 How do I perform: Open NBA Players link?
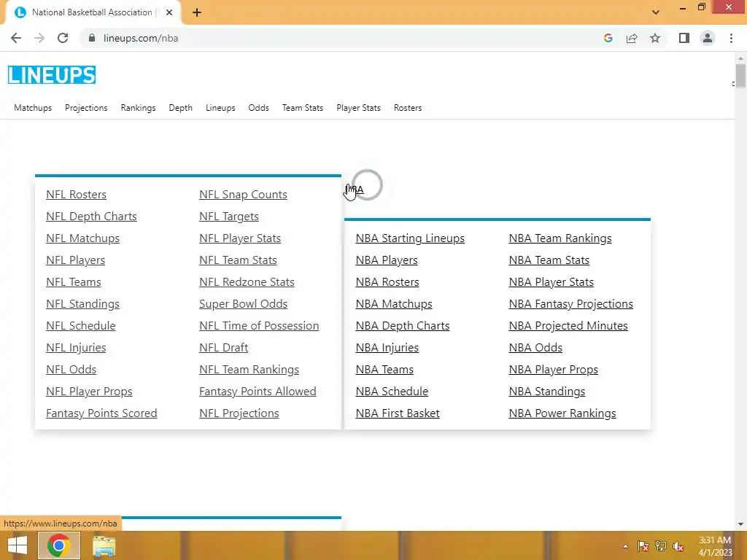(x=387, y=260)
